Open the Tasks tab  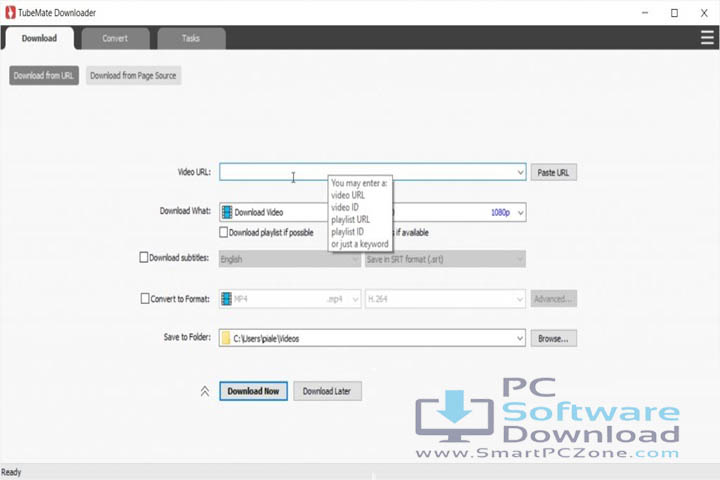[191, 38]
